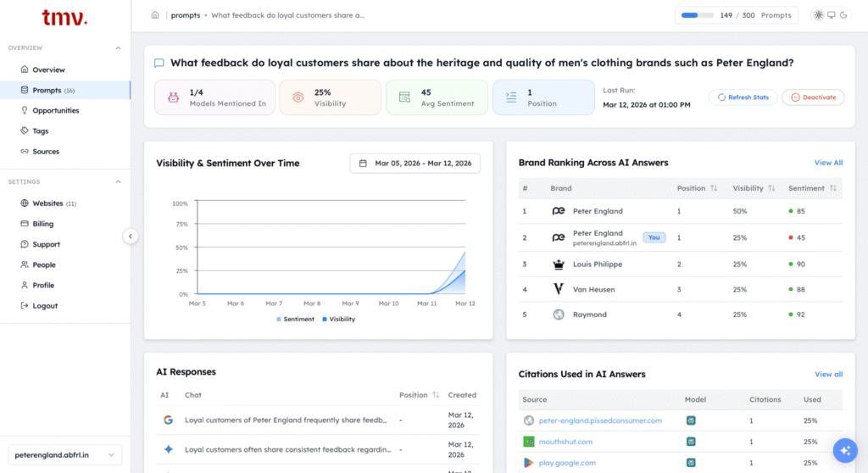Screen dimensions: 868x473
Task: Click Position card list icon
Action: (x=511, y=97)
